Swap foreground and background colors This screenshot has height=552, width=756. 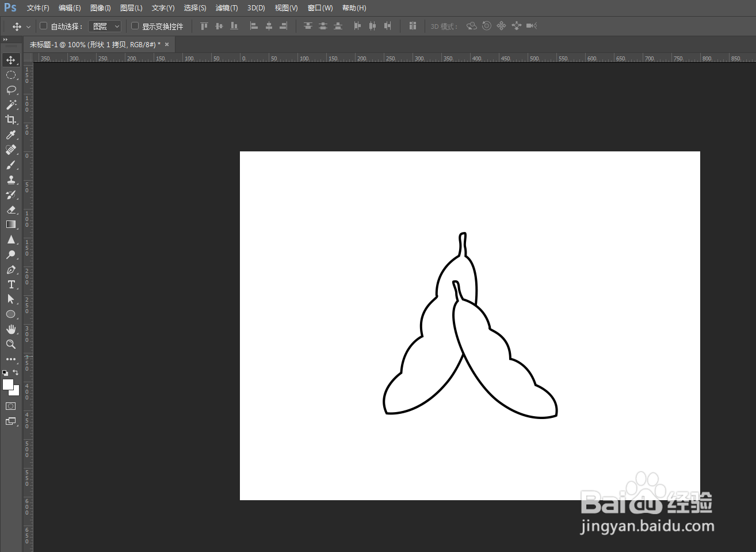[x=16, y=372]
